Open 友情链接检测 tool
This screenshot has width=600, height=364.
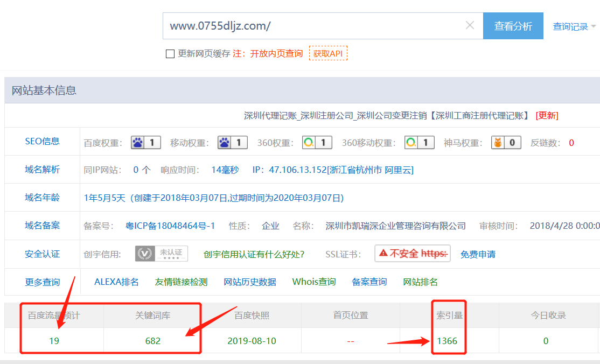tap(181, 282)
